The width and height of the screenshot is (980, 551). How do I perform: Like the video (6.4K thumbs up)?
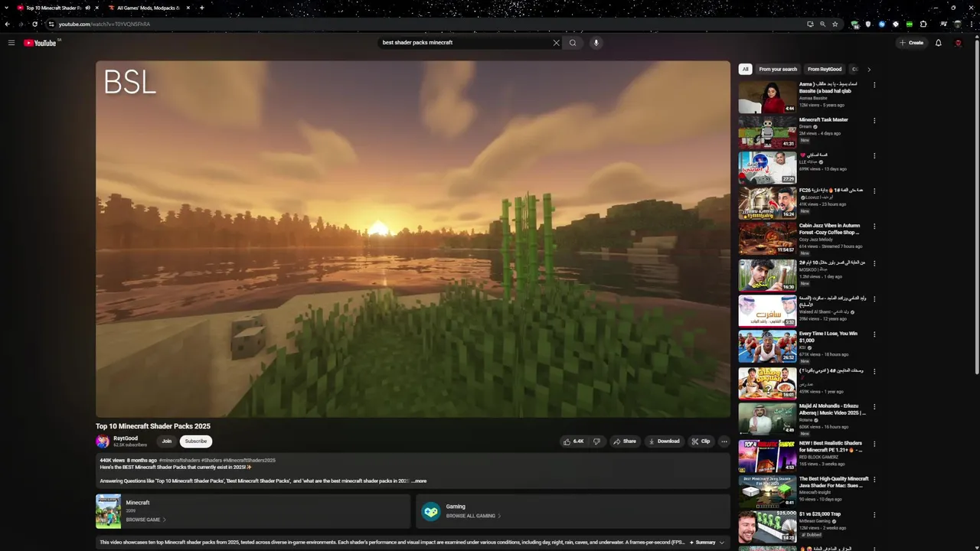click(x=573, y=441)
